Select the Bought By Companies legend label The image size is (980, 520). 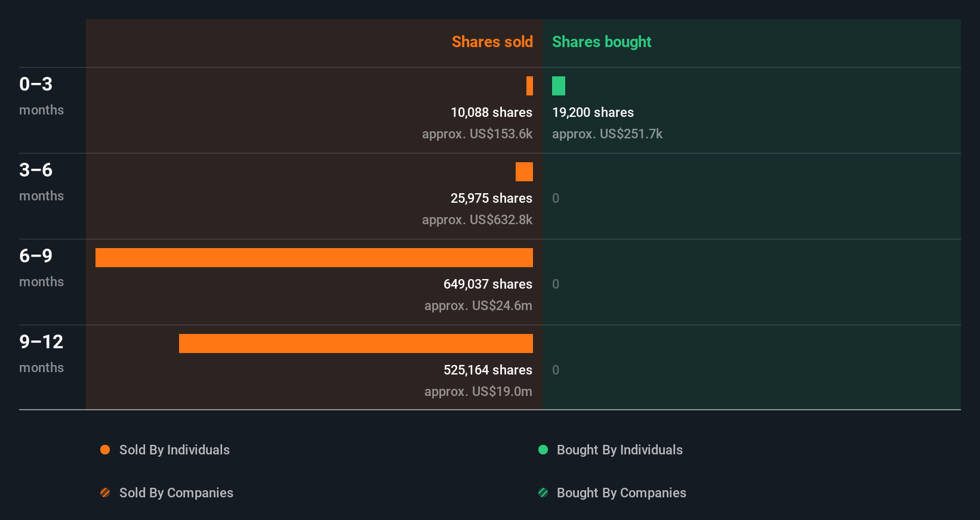(621, 493)
